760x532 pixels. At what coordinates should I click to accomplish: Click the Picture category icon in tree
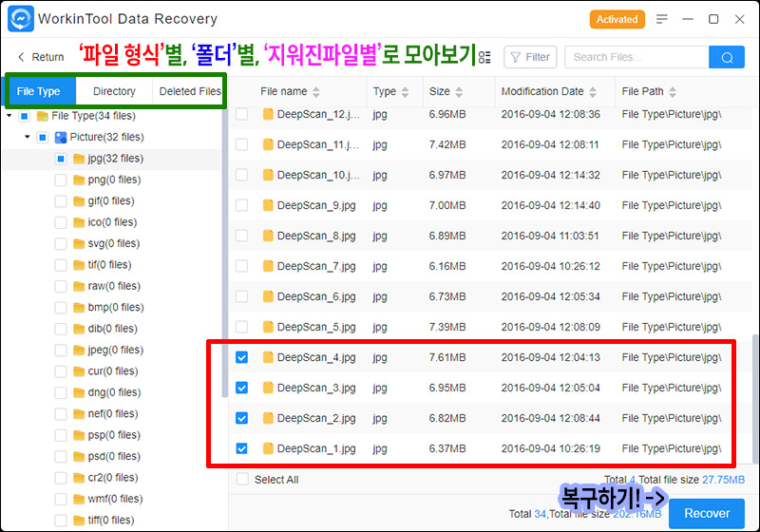[x=61, y=137]
